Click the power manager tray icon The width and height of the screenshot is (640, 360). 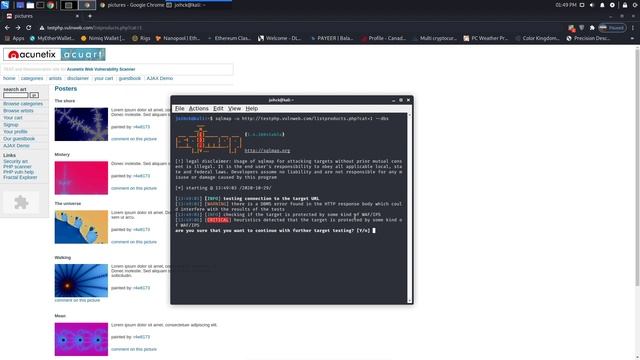pyautogui.click(x=612, y=5)
